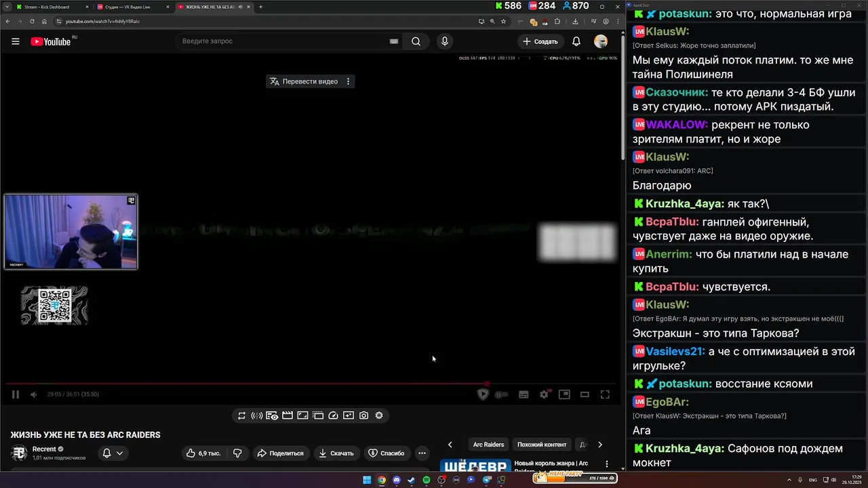Open the Recrent channel avatar
This screenshot has height=488, width=868.
(19, 453)
